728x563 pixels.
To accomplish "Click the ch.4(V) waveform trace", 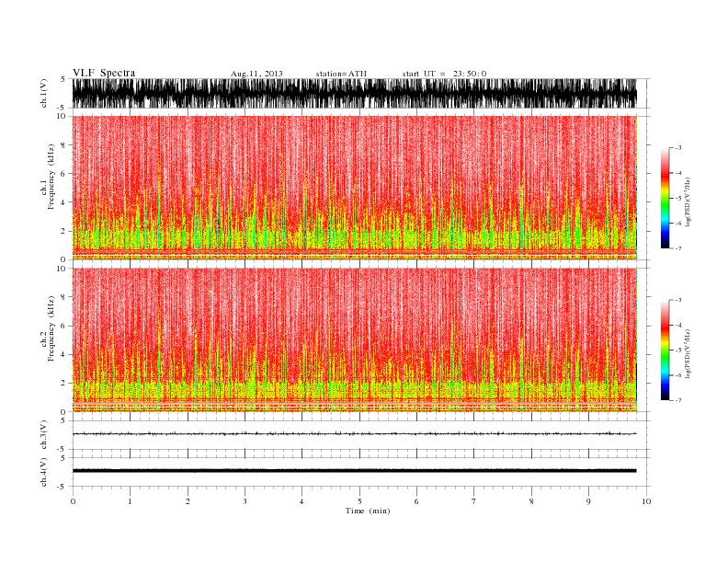I will coord(355,471).
